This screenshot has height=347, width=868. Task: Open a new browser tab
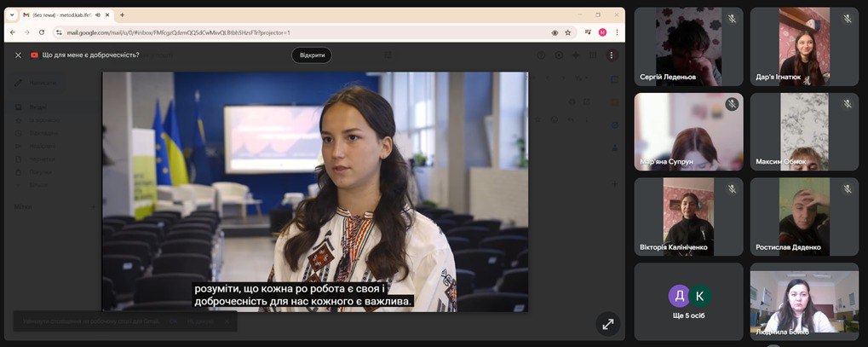click(x=122, y=14)
